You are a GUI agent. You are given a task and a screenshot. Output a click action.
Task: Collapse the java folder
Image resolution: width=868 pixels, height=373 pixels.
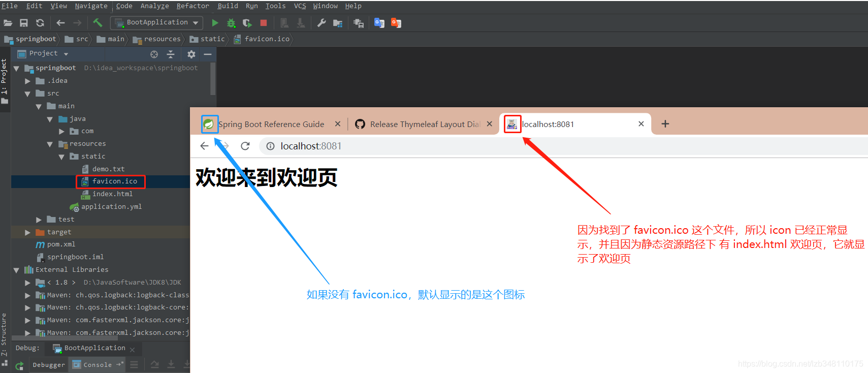pos(50,119)
